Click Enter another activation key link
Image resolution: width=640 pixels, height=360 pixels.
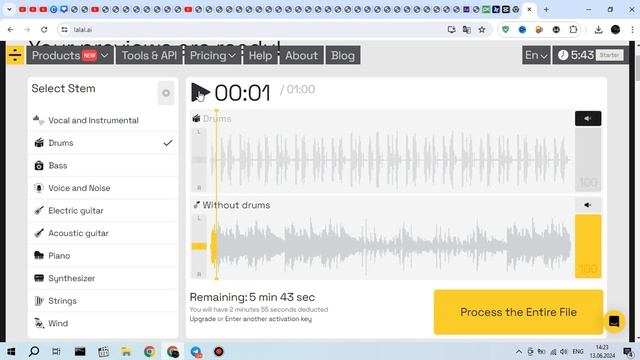269,319
